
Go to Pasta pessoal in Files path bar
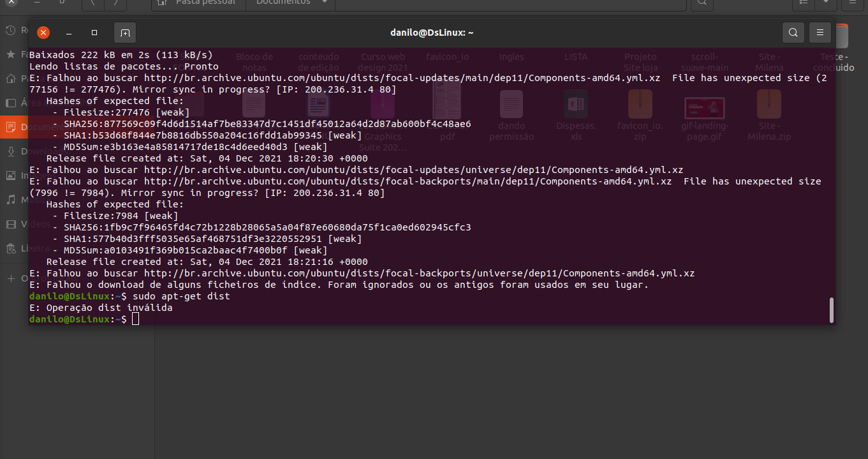click(x=198, y=3)
